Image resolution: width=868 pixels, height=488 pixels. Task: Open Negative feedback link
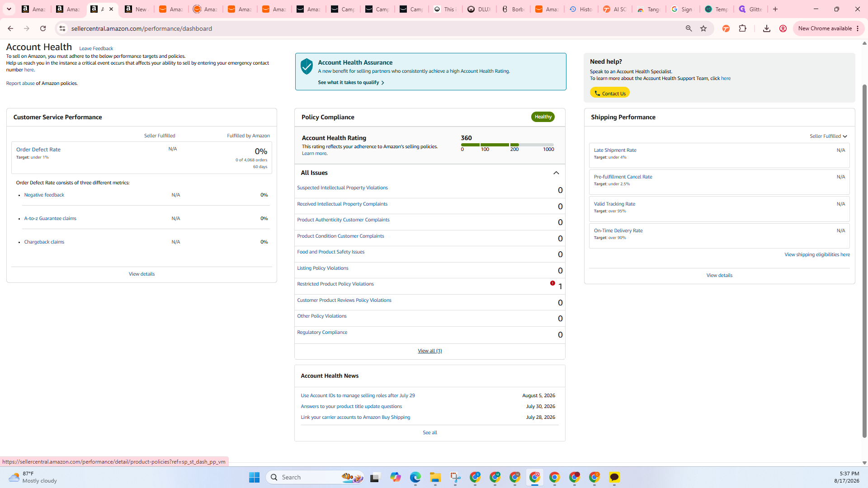(44, 195)
